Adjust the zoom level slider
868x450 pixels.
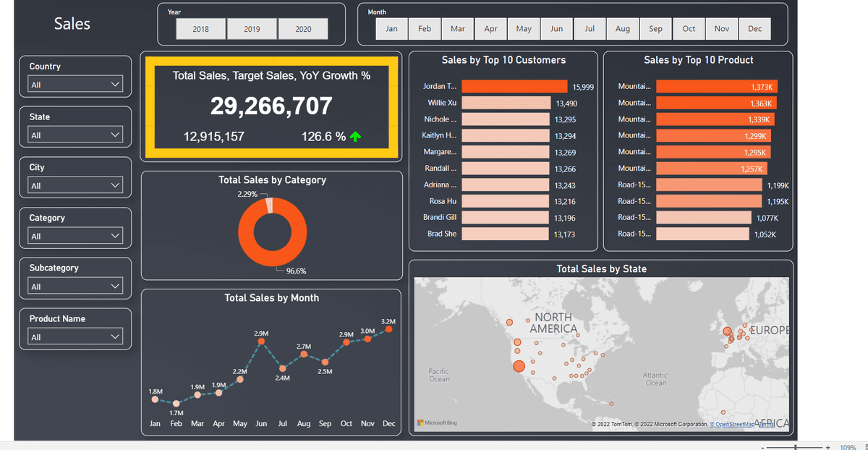(x=795, y=447)
